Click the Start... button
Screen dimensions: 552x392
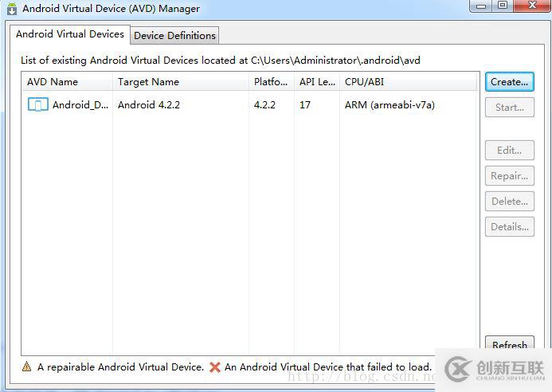510,107
